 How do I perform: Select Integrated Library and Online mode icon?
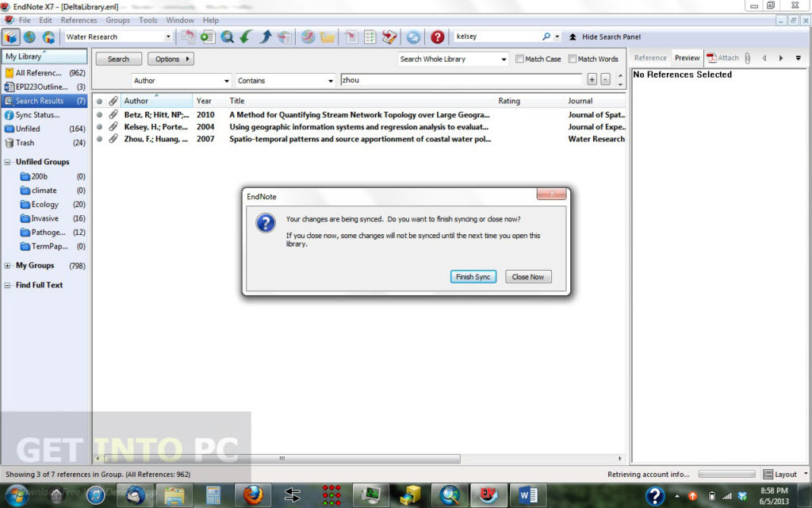(x=48, y=37)
